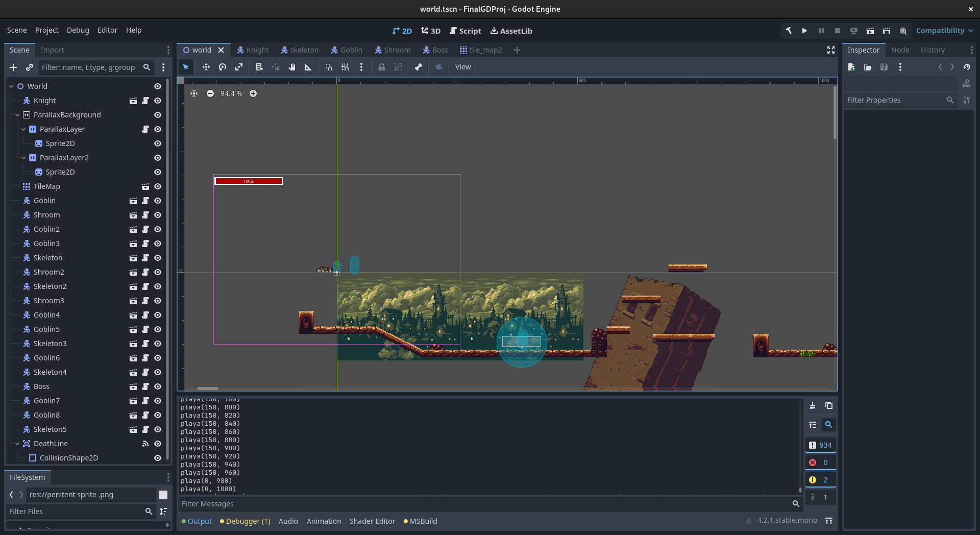980x535 pixels.
Task: Pause the running scene
Action: tap(821, 31)
